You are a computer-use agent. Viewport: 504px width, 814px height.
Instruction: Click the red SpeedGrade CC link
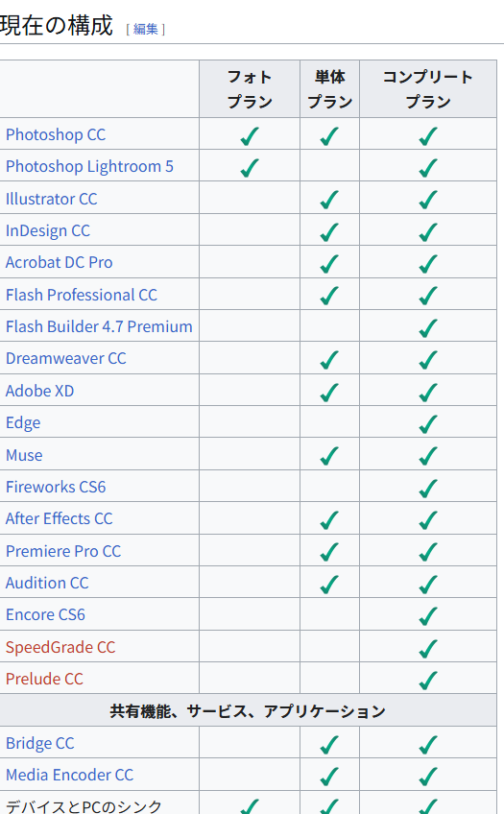pyautogui.click(x=60, y=647)
